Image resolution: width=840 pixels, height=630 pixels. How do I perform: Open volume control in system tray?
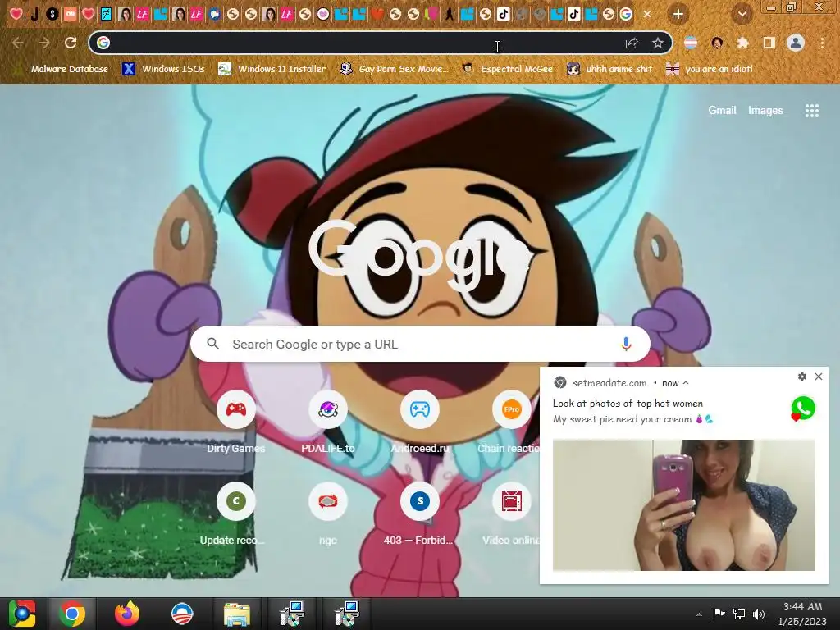click(x=759, y=614)
